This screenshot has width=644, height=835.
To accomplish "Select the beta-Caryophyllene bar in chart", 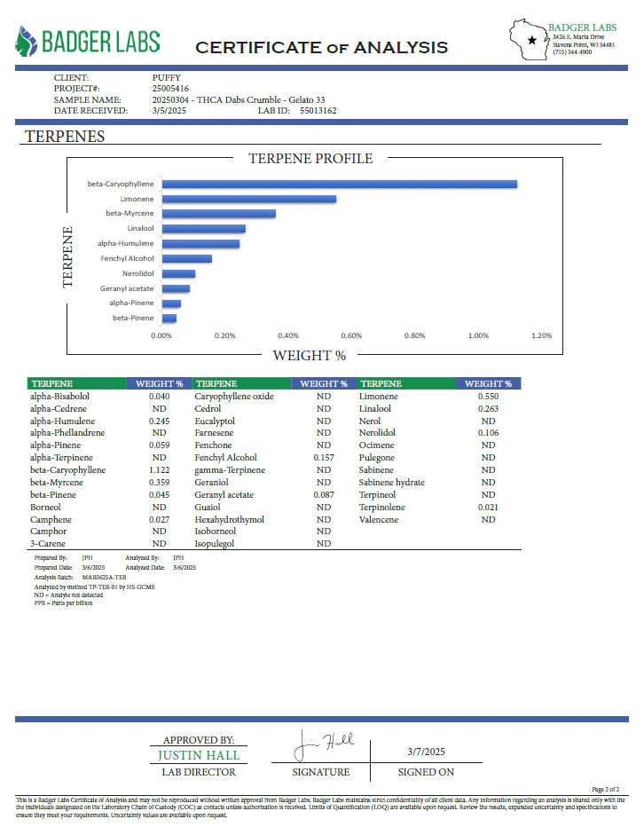I will (x=340, y=185).
